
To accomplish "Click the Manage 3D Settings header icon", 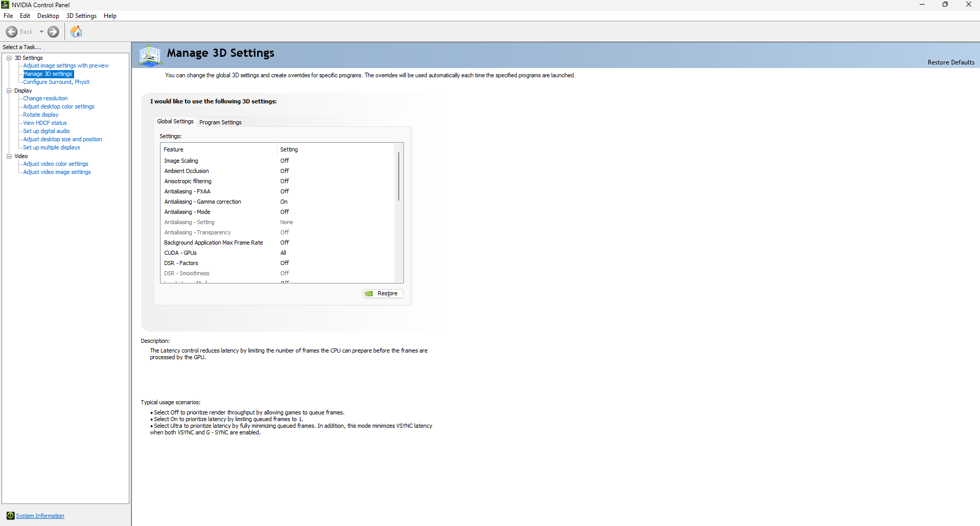I will 150,55.
